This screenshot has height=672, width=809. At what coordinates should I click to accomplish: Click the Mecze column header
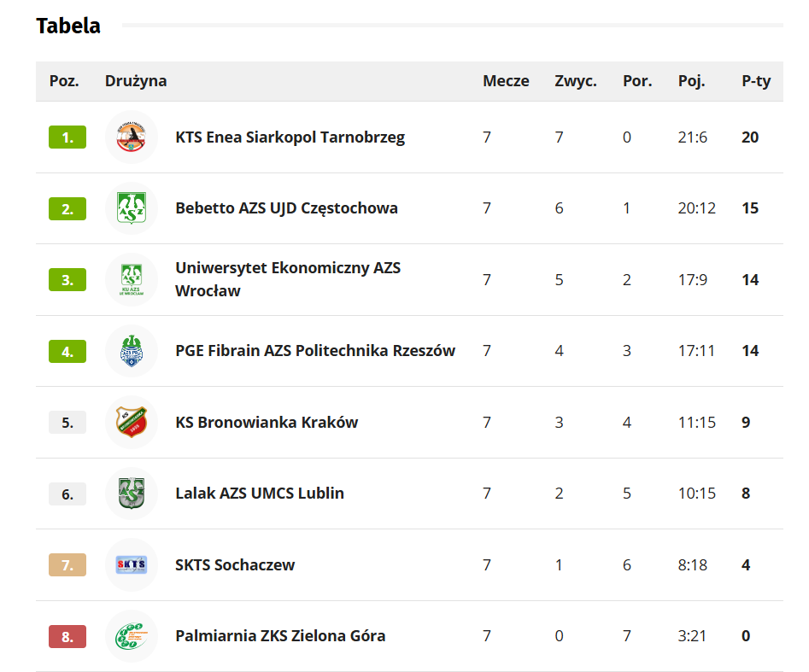coord(506,81)
